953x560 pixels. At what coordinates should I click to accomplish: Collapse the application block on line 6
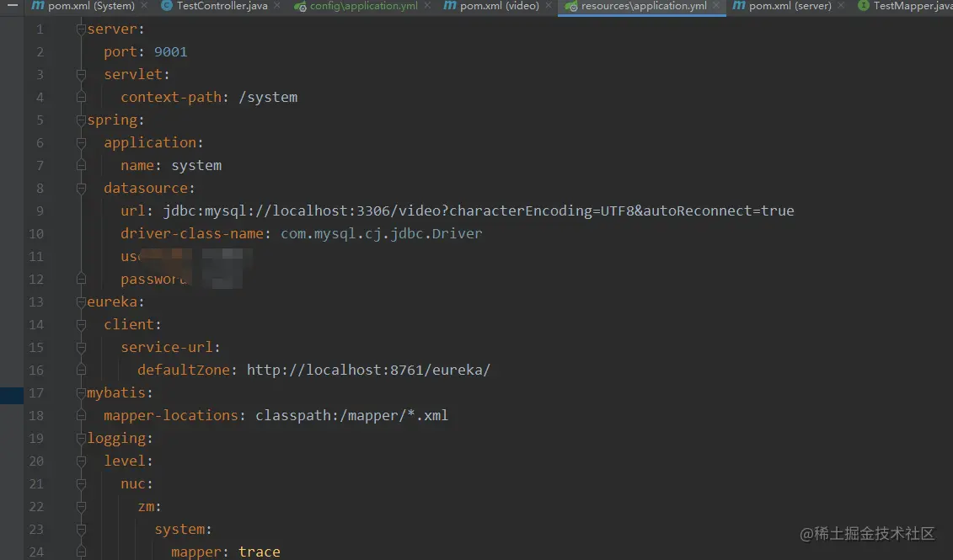(x=81, y=142)
